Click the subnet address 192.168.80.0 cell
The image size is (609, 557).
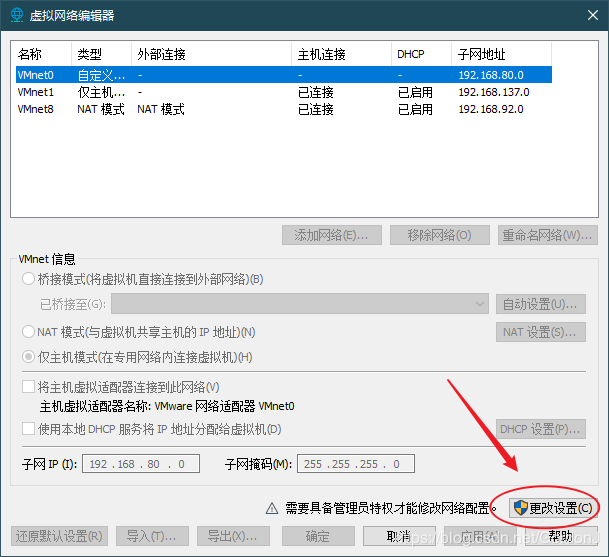(491, 75)
